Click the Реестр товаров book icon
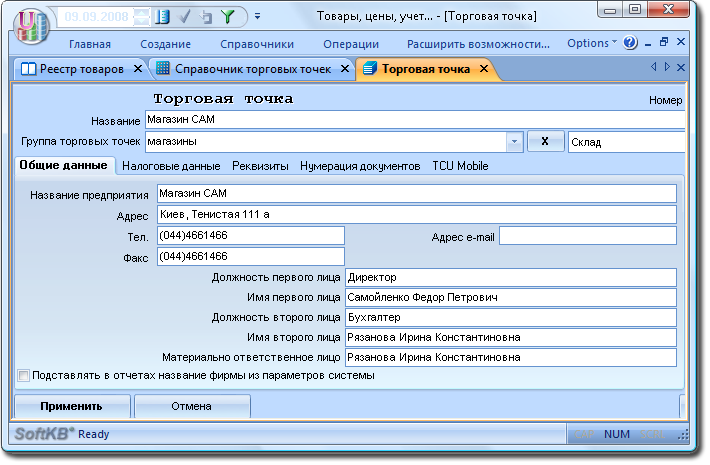Screen dimensions: 710x465 tap(28, 69)
